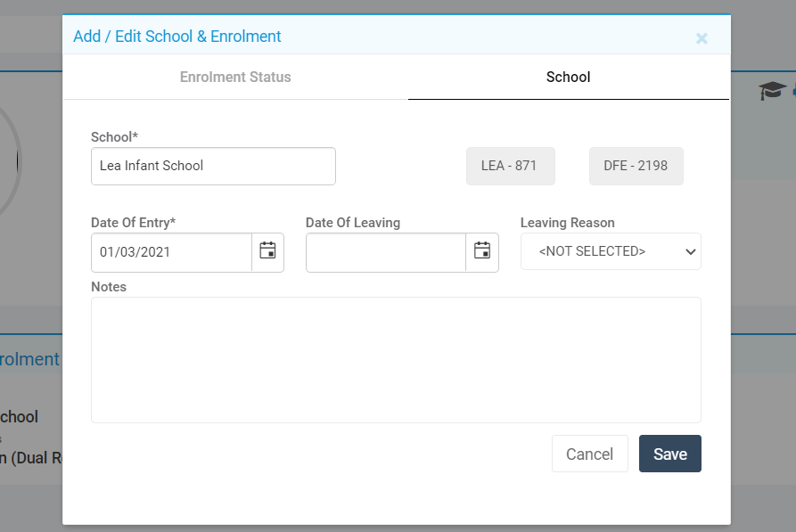Switch to the Enrolment Status tab

coord(235,78)
